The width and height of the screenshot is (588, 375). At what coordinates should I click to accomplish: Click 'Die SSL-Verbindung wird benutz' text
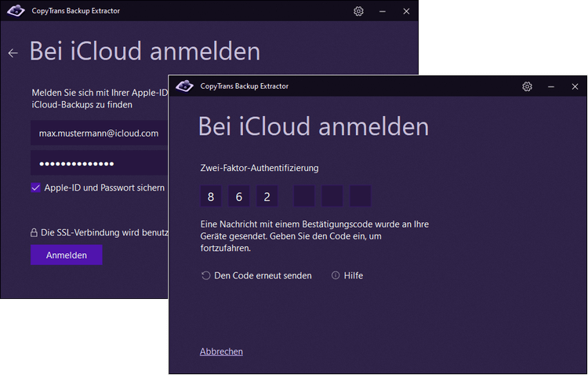coord(104,232)
